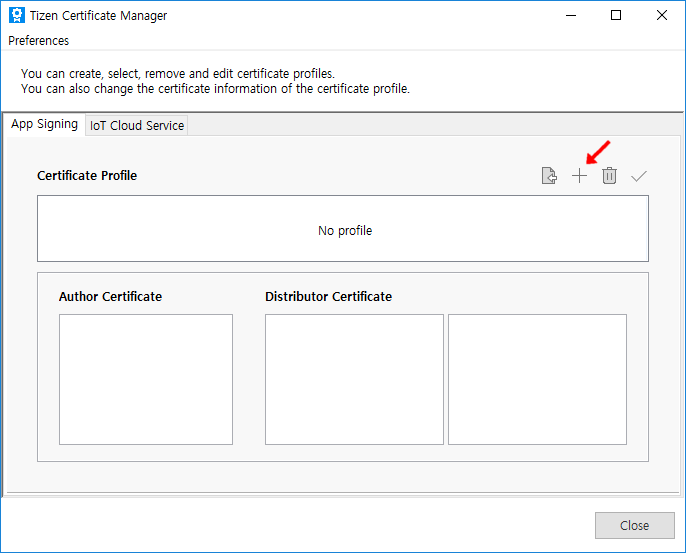This screenshot has height=553, width=686.
Task: Click the Tizen Certificate Manager title bar icon
Action: [x=16, y=16]
